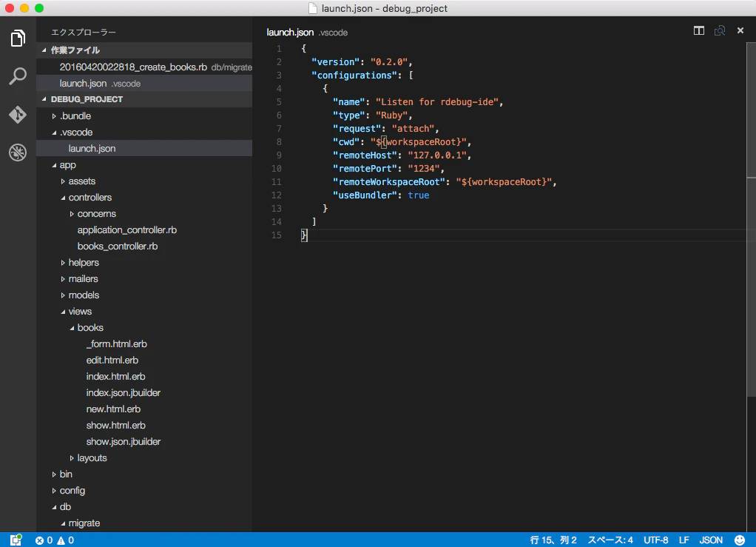Open the Debug view in activity bar

pos(18,152)
